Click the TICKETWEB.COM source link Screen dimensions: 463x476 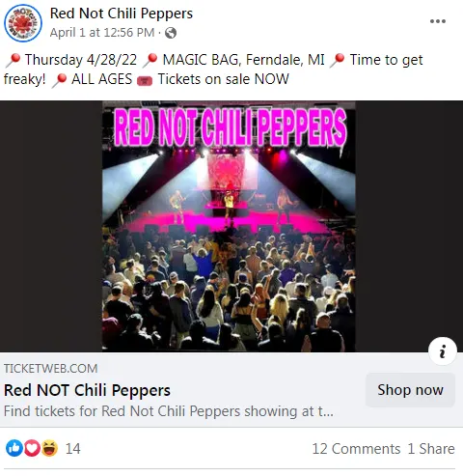(51, 369)
